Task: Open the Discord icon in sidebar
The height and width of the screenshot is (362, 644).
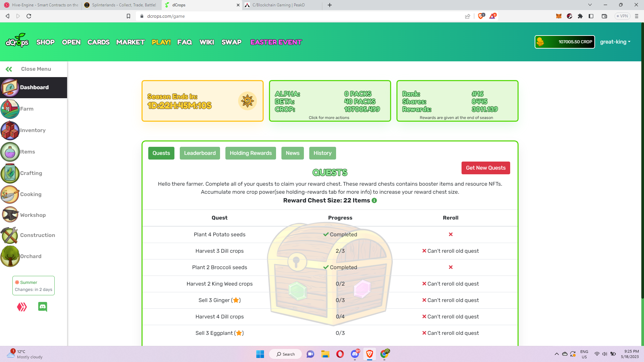Action: pos(43,307)
